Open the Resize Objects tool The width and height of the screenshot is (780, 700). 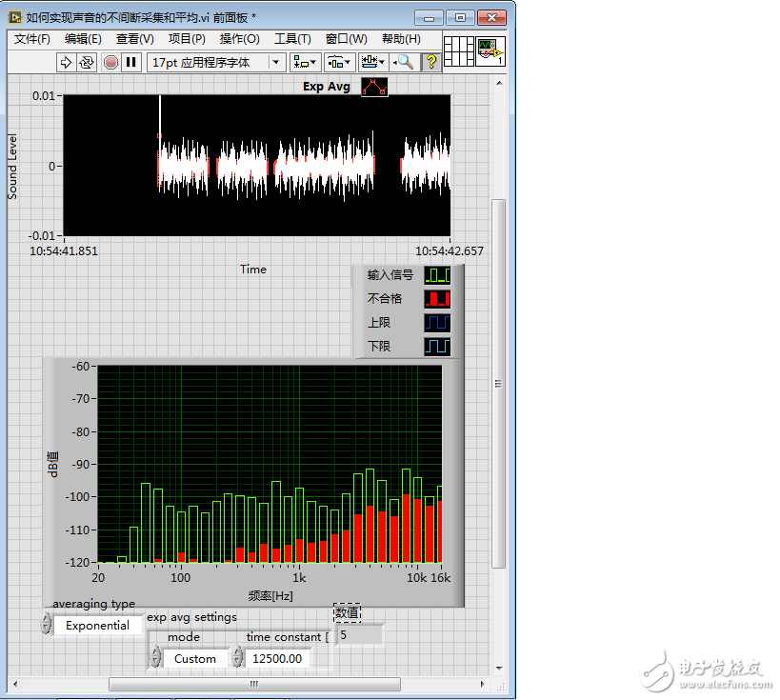[372, 62]
